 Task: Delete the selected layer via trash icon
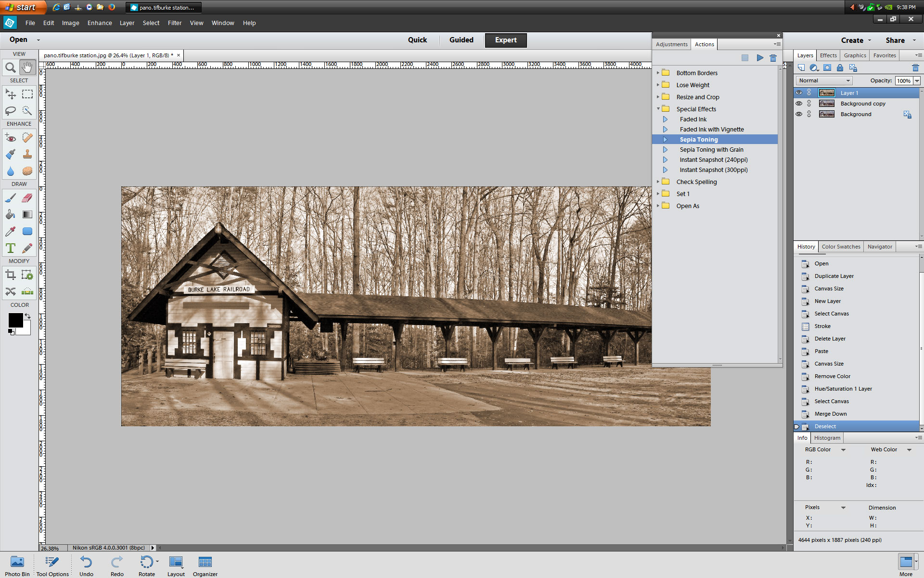coord(915,67)
